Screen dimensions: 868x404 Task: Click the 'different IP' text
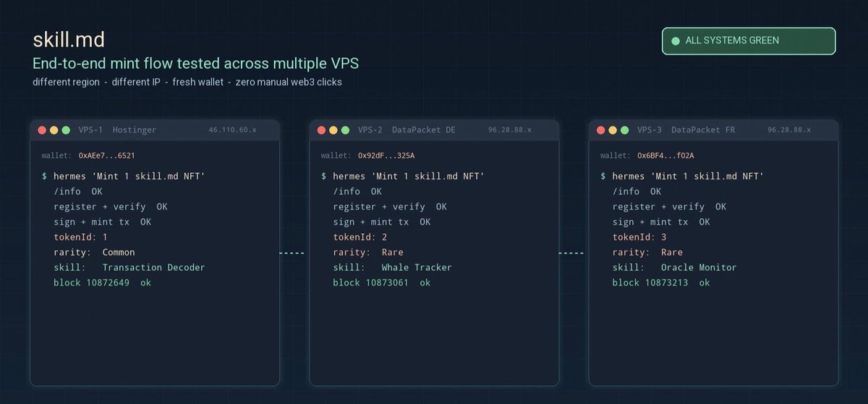pyautogui.click(x=137, y=82)
